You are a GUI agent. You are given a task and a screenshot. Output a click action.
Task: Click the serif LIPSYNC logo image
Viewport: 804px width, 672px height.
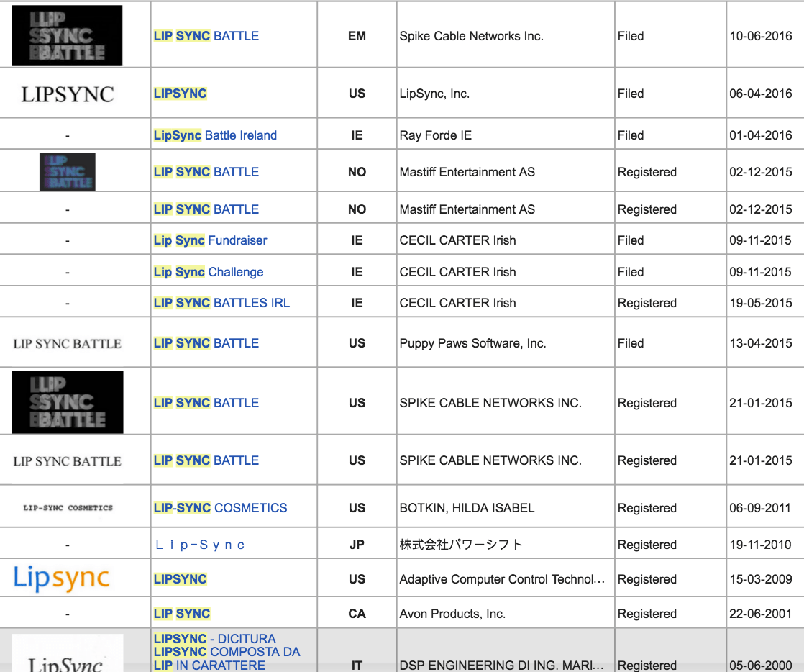(x=67, y=94)
